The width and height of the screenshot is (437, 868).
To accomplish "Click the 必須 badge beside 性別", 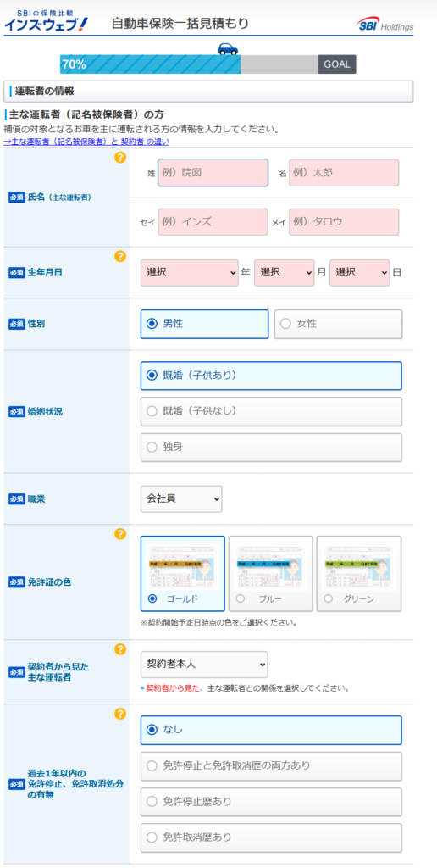I will tap(17, 325).
